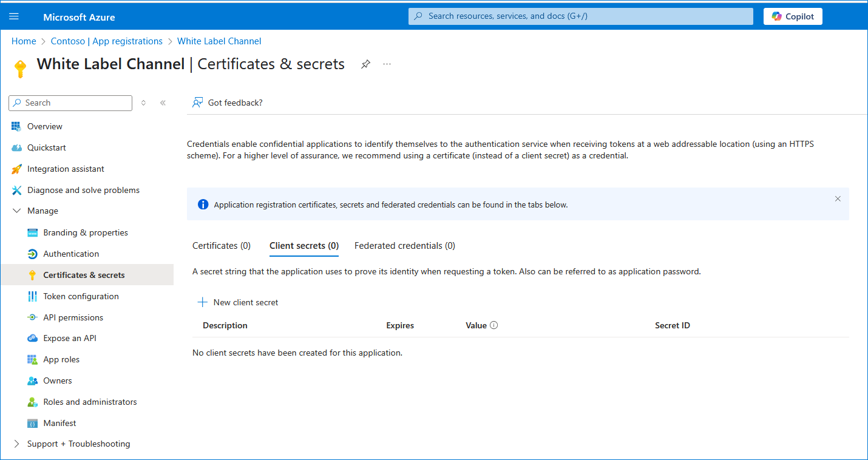Image resolution: width=868 pixels, height=460 pixels.
Task: Go to Contoso App registrations breadcrumb
Action: [x=106, y=41]
